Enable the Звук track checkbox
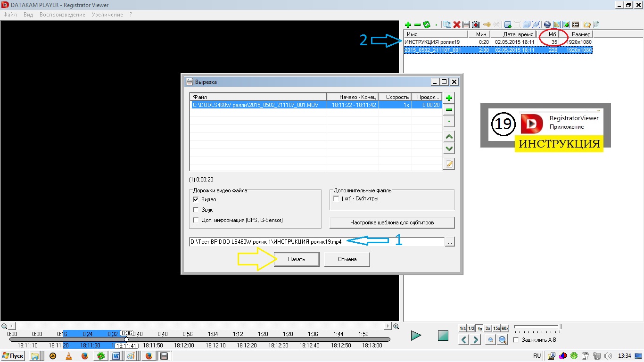 tap(196, 210)
